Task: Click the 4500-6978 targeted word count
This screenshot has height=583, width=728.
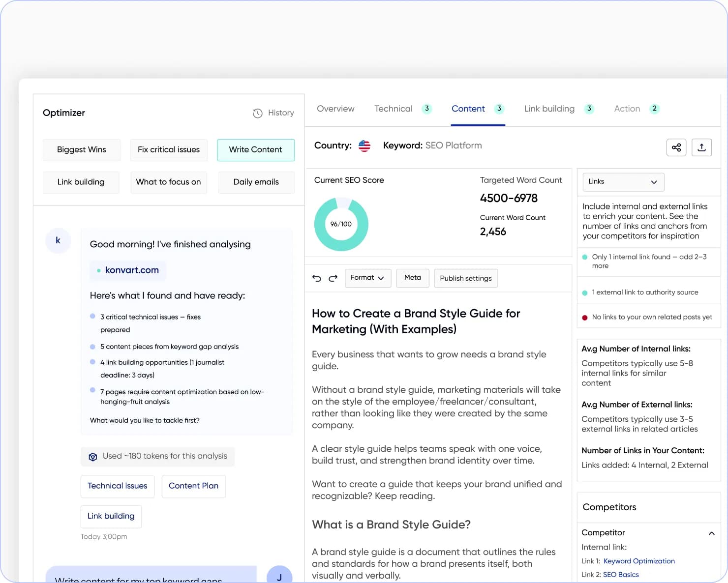Action: coord(509,199)
